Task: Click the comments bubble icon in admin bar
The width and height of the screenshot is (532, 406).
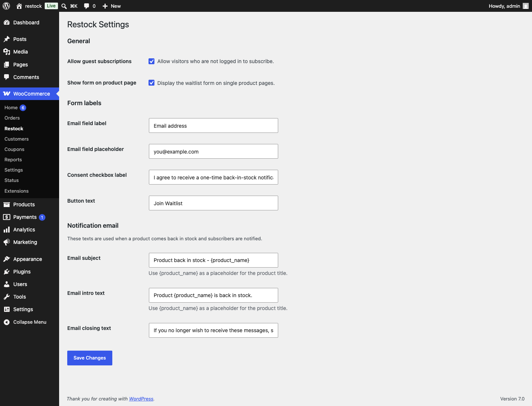Action: point(86,6)
